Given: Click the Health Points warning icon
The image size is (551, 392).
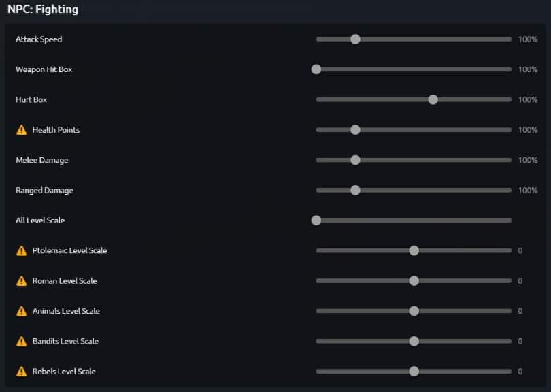Looking at the screenshot, I should tap(22, 130).
